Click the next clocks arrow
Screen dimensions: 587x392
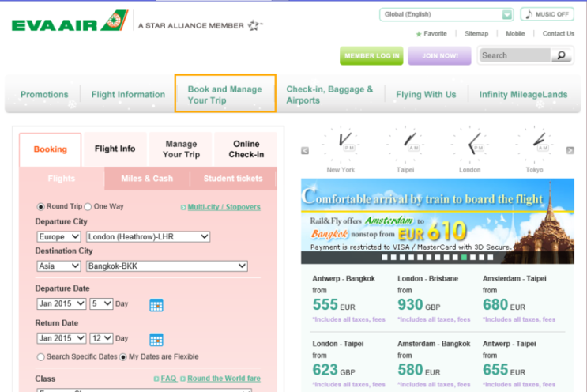click(570, 150)
